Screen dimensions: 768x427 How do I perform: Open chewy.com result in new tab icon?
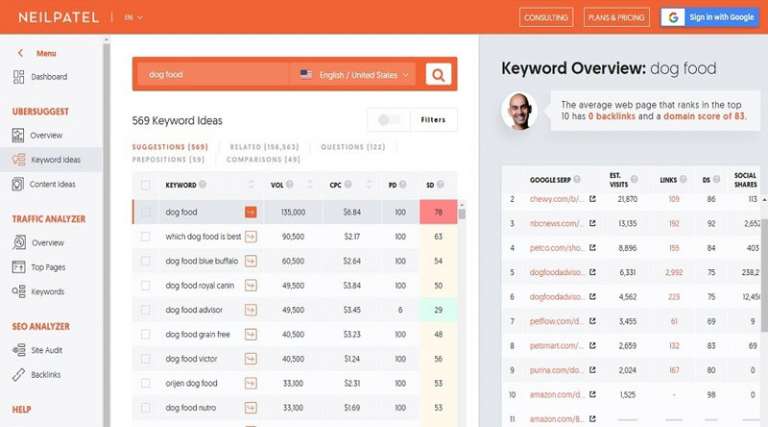pyautogui.click(x=593, y=199)
